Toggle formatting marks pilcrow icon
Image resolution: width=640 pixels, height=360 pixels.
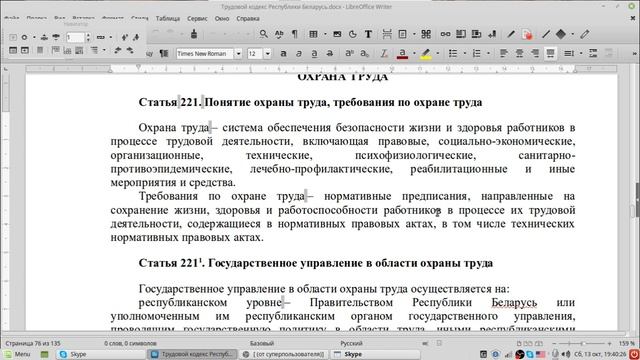295,34
